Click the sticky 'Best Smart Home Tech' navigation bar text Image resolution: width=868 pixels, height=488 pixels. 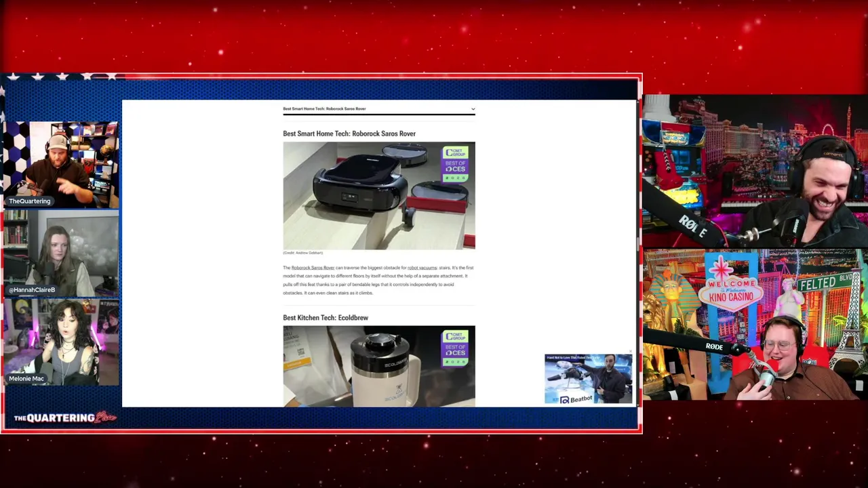[324, 108]
